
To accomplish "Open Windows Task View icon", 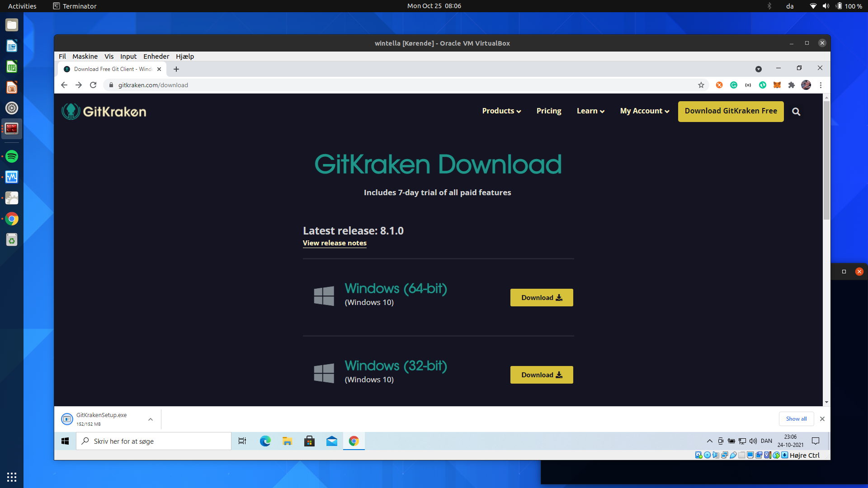I will pyautogui.click(x=242, y=441).
